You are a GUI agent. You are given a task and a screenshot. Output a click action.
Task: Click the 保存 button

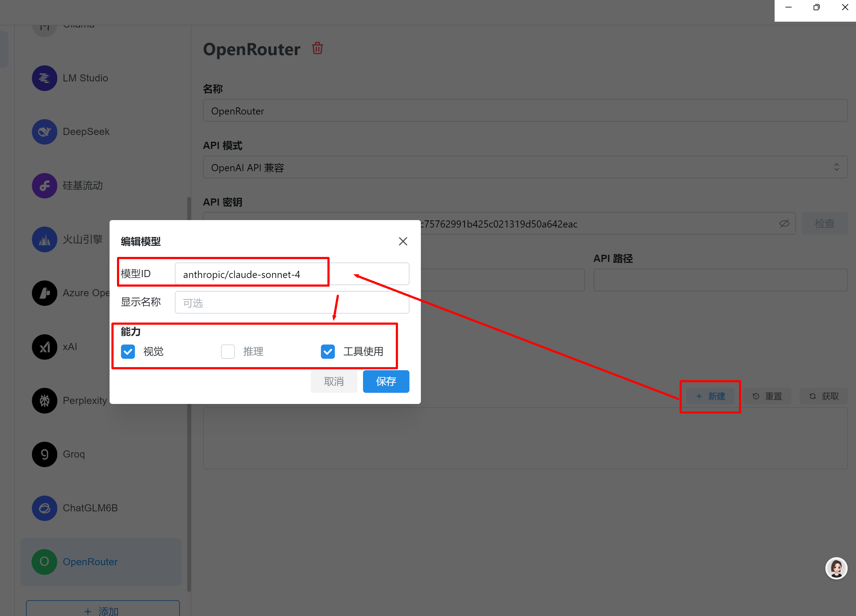click(x=386, y=381)
